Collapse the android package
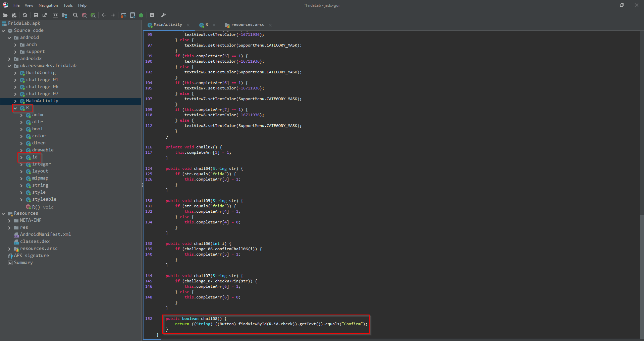This screenshot has height=341, width=644. coord(9,38)
